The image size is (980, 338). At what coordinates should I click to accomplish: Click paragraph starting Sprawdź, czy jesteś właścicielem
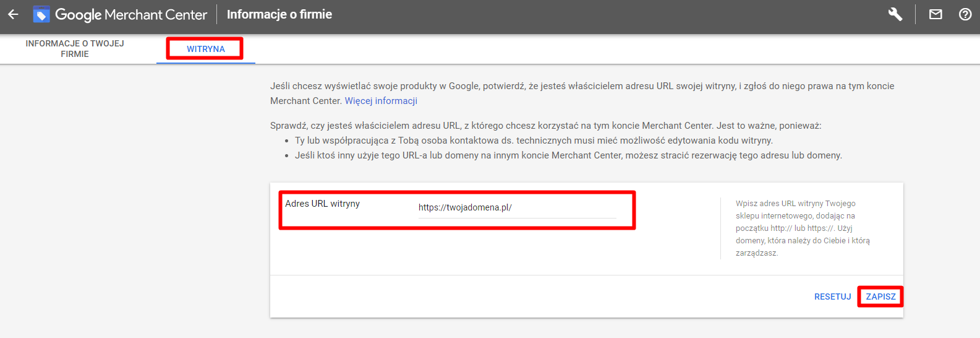tap(546, 126)
